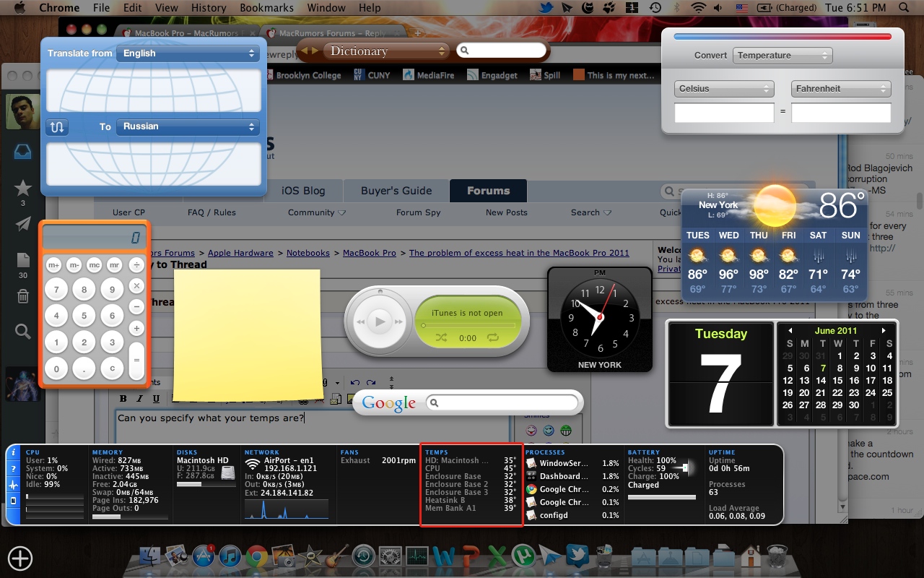Click the divide key on Calculator widget
The image size is (924, 578).
[x=136, y=265]
